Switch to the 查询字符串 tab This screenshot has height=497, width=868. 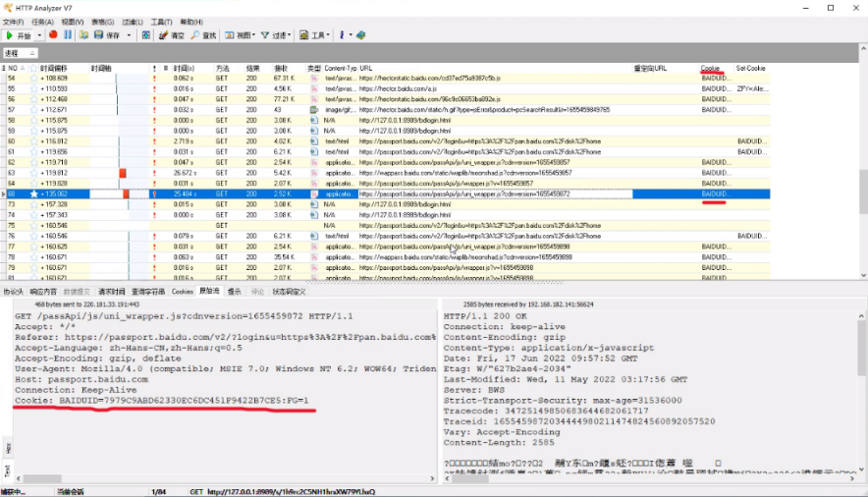(148, 292)
